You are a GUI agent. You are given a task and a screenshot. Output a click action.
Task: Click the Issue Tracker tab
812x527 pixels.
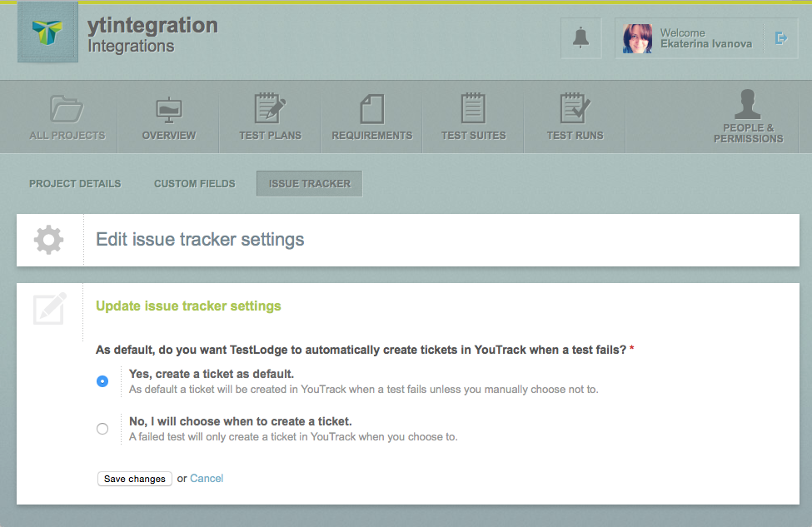309,183
